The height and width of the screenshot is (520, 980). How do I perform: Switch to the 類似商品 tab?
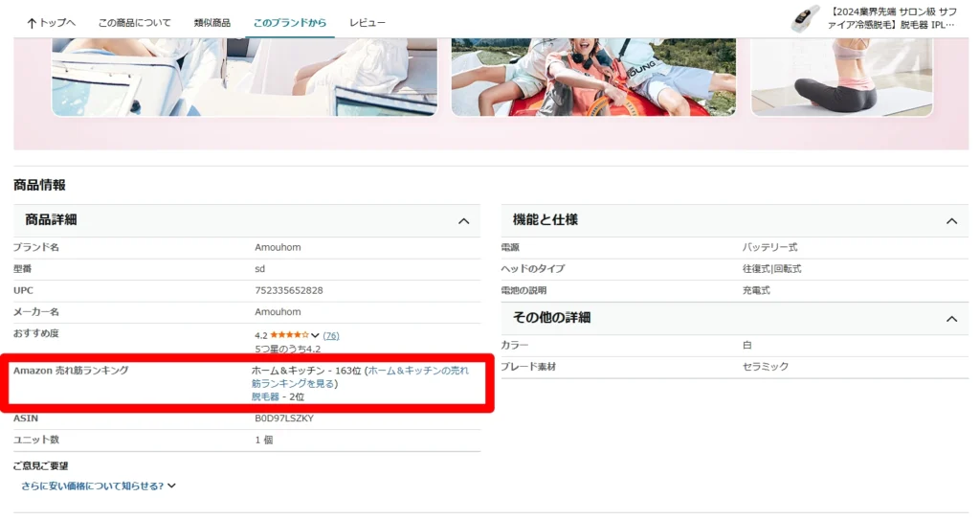(x=212, y=23)
